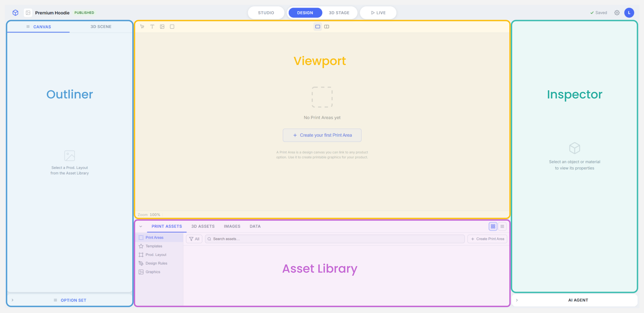Image resolution: width=644 pixels, height=313 pixels.
Task: Click the cube placeholder icon in Inspector
Action: [574, 148]
